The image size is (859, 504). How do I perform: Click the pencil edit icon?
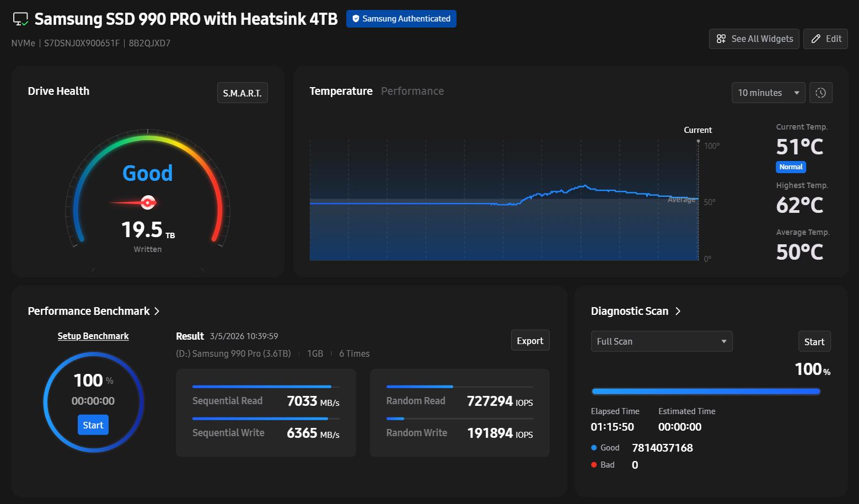click(816, 39)
